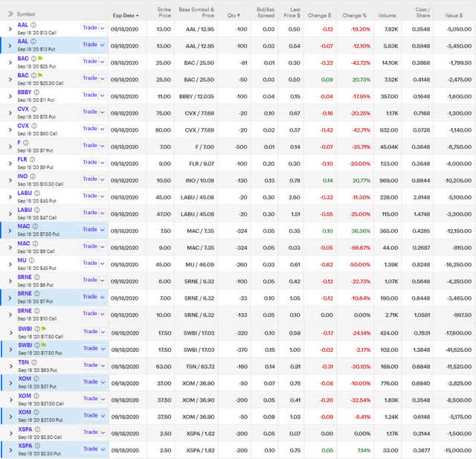The width and height of the screenshot is (476, 459).
Task: Click Trade for BAC $25.50 Call
Action: (x=90, y=78)
